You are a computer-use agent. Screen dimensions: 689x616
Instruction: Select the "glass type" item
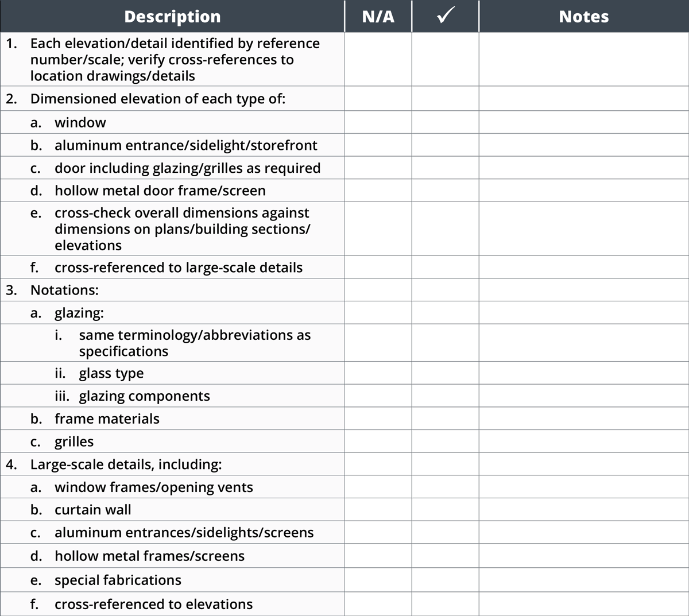(111, 374)
